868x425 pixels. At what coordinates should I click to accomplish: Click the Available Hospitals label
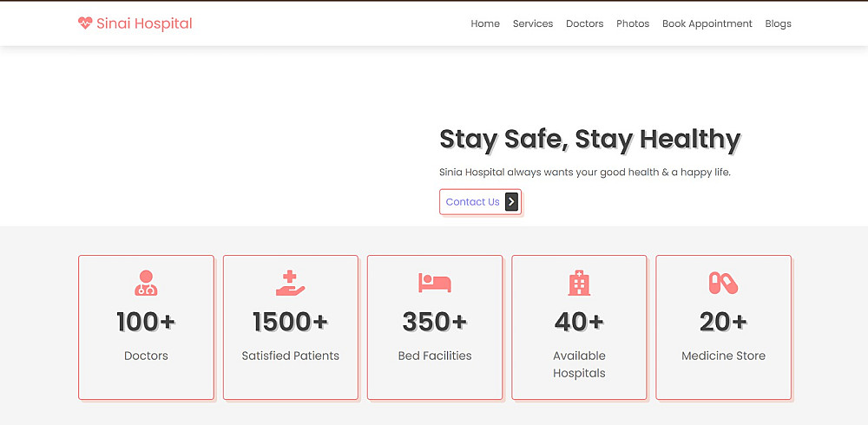[579, 364]
